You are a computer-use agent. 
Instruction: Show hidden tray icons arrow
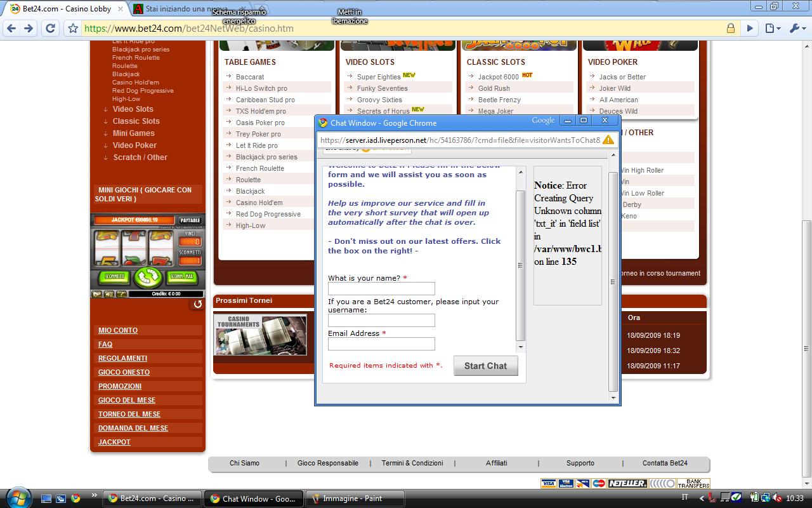coord(702,498)
